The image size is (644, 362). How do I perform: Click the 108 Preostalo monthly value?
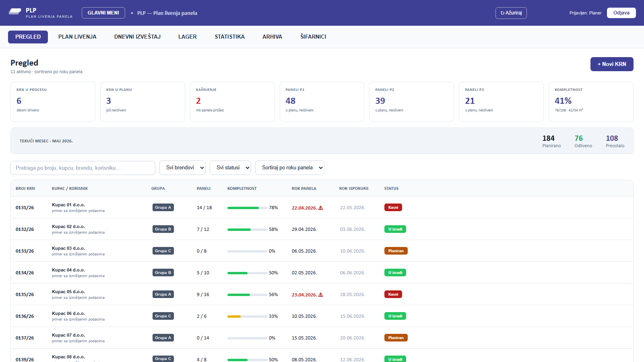click(612, 138)
